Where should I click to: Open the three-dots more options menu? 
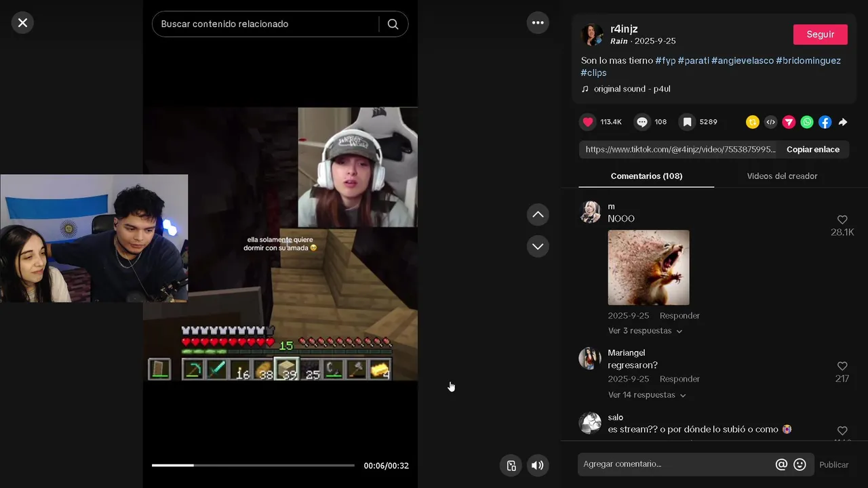coord(538,22)
